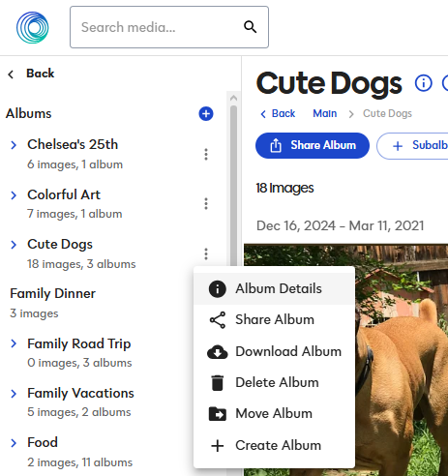This screenshot has width=448, height=476.
Task: Select Family Road Trip album name
Action: click(79, 343)
